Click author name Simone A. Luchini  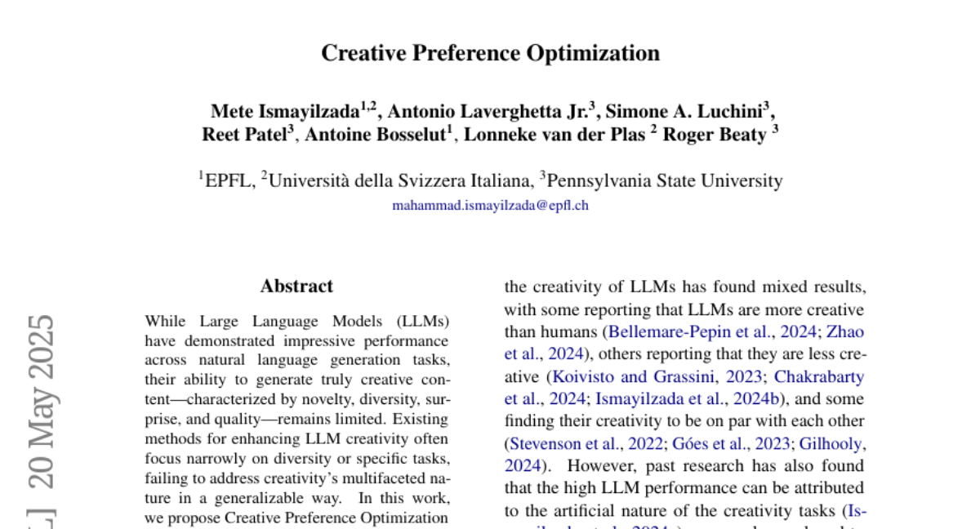coord(684,112)
